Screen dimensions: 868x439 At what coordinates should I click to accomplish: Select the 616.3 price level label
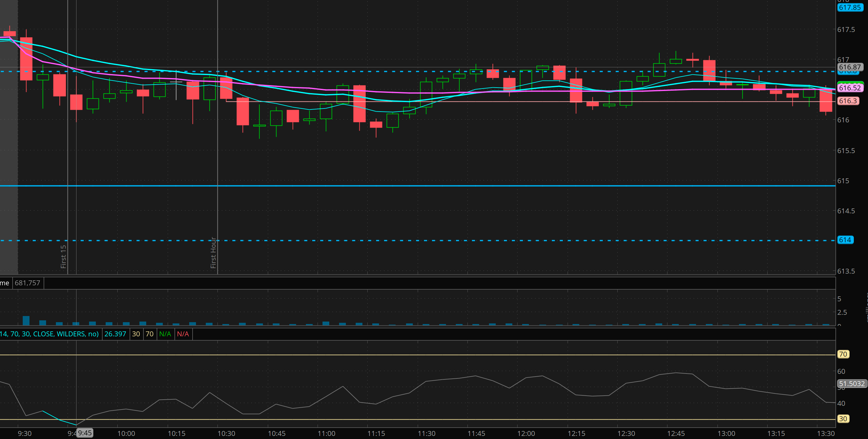(x=848, y=101)
